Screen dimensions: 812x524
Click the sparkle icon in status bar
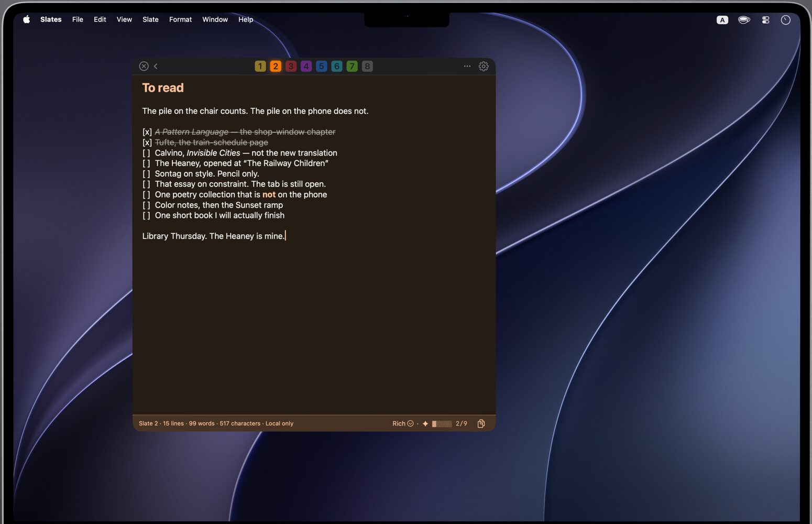pyautogui.click(x=425, y=423)
